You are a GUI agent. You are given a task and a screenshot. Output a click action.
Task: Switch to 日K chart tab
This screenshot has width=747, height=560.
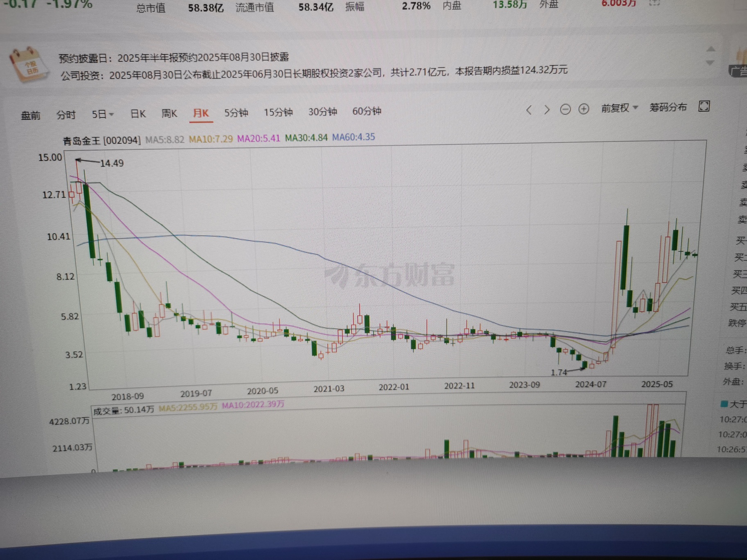click(x=138, y=114)
